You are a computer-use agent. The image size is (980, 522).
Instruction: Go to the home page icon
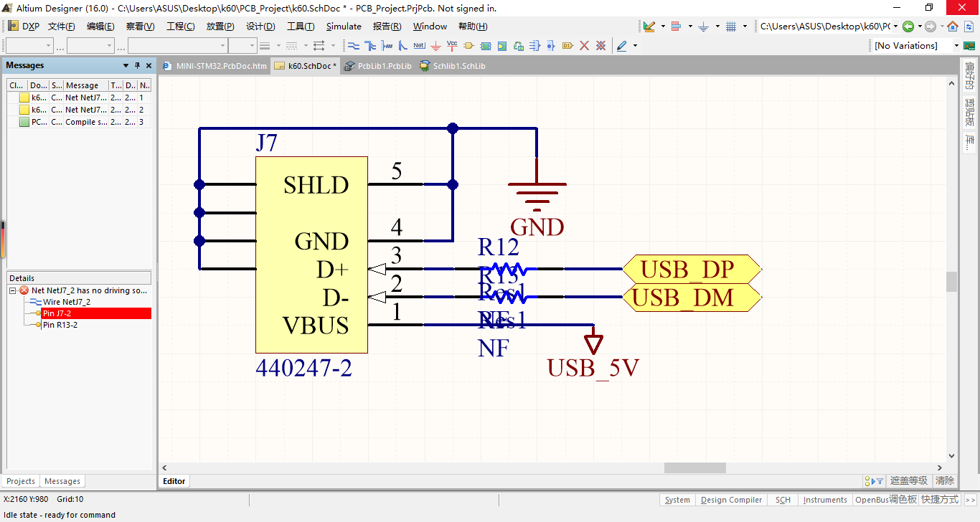(953, 27)
